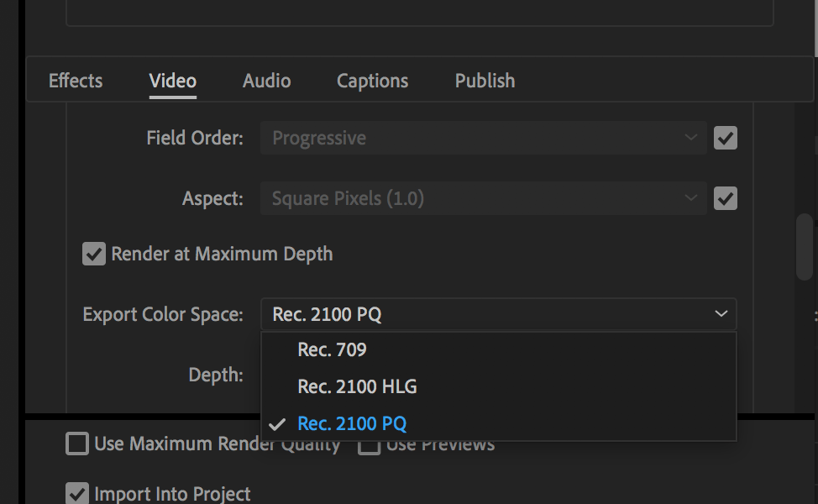Switch to the Audio tab
The height and width of the screenshot is (504, 818).
266,81
